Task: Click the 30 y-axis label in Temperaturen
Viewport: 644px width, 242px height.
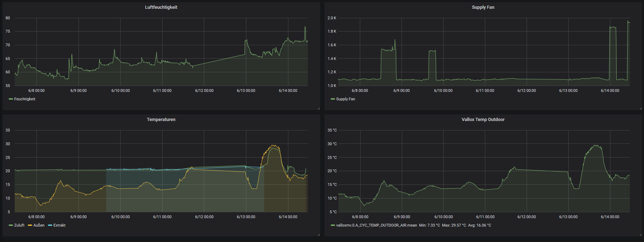Action: point(8,144)
